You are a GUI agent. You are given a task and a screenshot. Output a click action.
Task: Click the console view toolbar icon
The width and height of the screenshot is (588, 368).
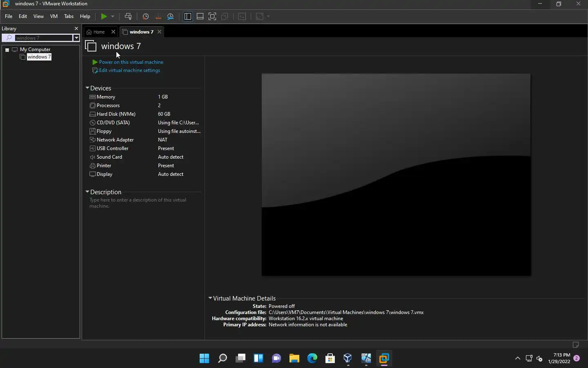click(x=242, y=16)
